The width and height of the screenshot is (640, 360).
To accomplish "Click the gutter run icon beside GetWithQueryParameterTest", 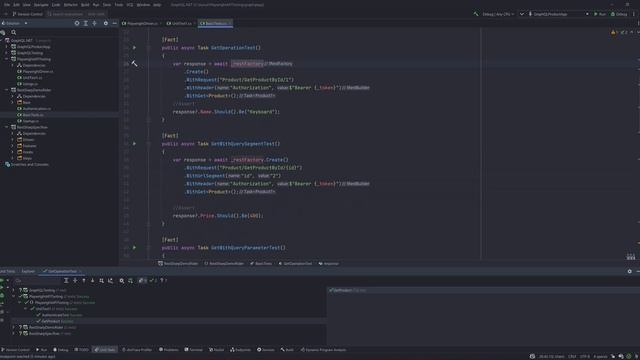I will pyautogui.click(x=134, y=248).
